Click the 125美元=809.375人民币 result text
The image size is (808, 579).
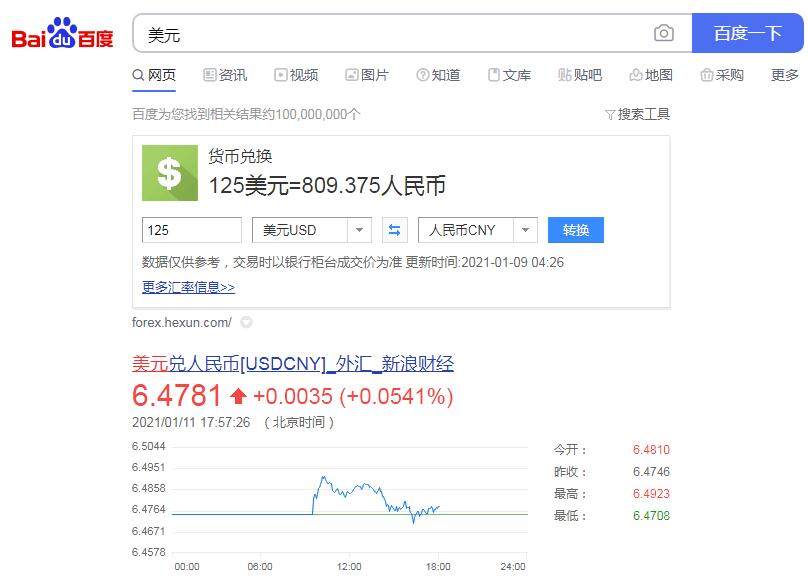(327, 185)
